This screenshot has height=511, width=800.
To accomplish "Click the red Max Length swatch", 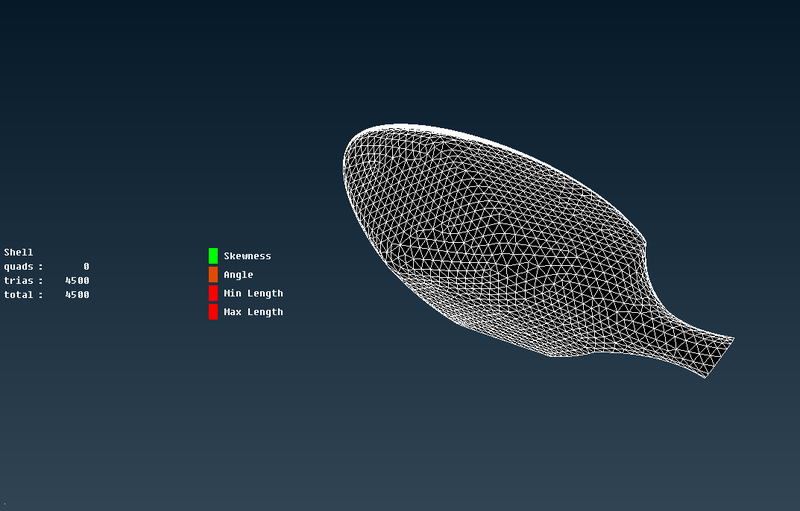I will pyautogui.click(x=213, y=312).
